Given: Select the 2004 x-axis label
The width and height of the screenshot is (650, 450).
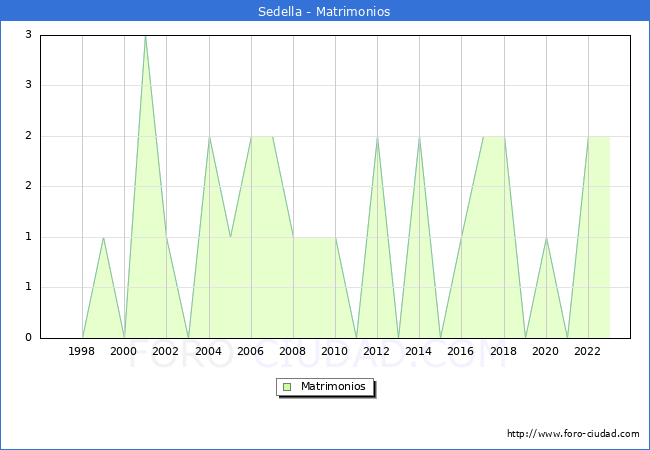Looking at the screenshot, I should [209, 351].
